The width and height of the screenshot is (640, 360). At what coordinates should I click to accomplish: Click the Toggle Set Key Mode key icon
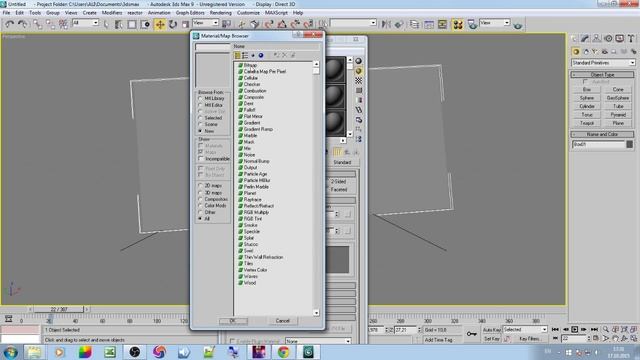point(472,334)
